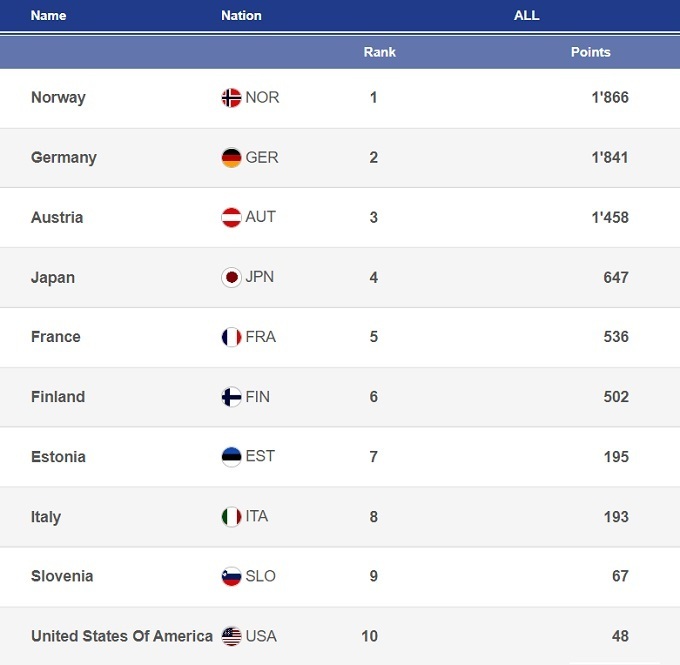This screenshot has width=680, height=665.
Task: Sort by the Points subheader
Action: pos(590,52)
